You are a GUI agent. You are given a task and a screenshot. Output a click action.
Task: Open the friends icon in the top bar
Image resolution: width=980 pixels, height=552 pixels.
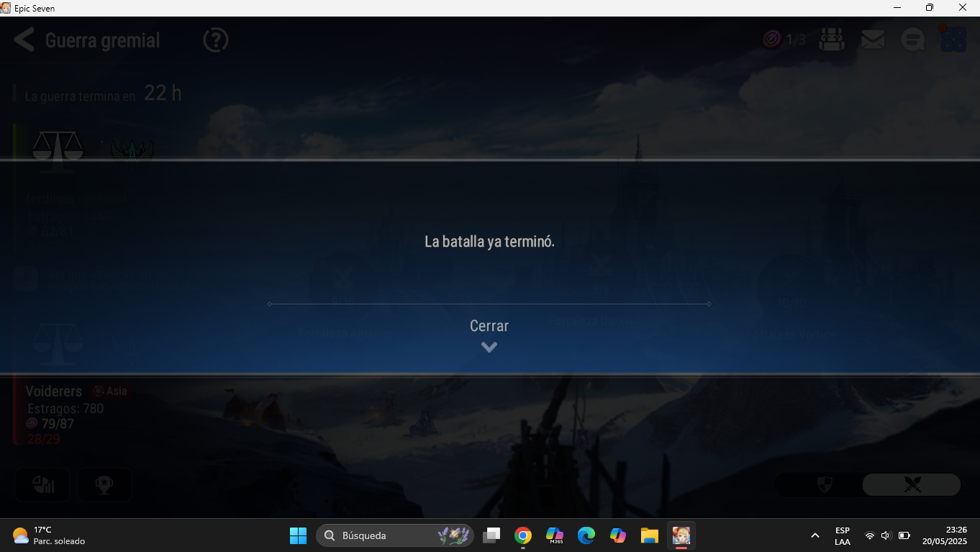pyautogui.click(x=832, y=40)
